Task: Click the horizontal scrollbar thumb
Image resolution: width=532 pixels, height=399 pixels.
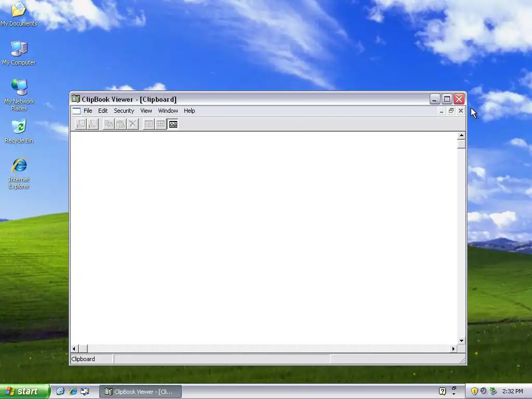Action: pyautogui.click(x=83, y=349)
